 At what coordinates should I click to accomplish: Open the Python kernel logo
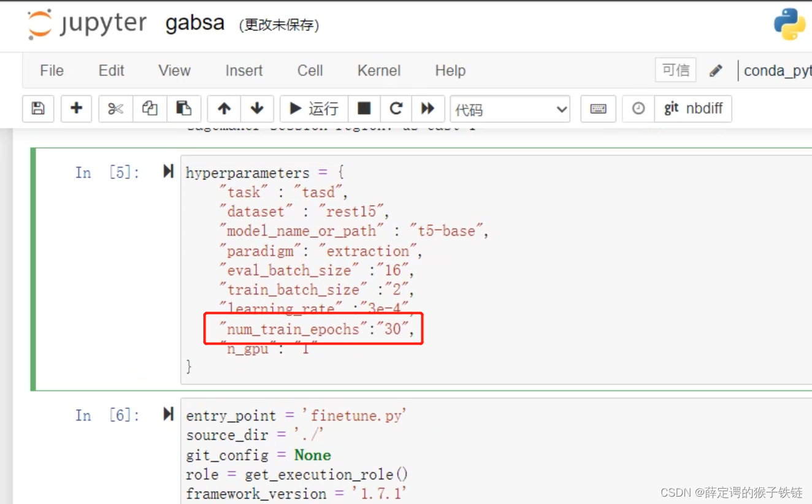[789, 25]
